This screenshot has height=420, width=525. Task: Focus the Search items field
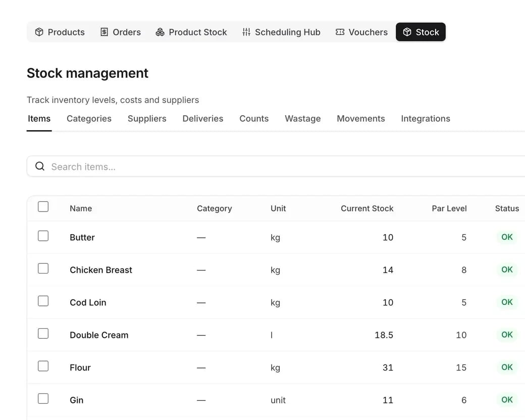(x=276, y=166)
